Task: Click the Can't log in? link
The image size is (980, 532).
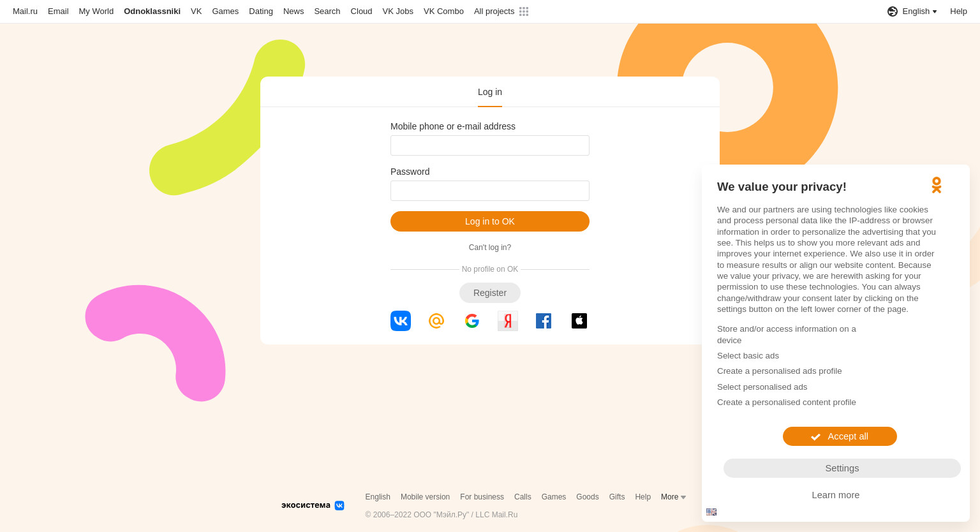Action: point(490,248)
